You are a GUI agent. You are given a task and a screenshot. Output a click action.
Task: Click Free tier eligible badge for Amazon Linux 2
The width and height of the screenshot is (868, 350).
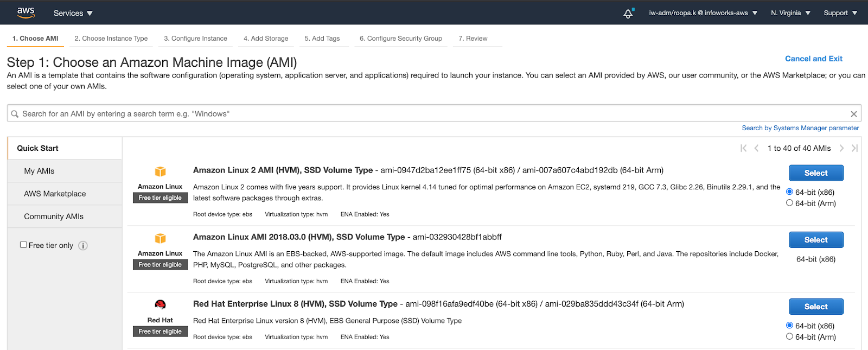[x=160, y=198]
